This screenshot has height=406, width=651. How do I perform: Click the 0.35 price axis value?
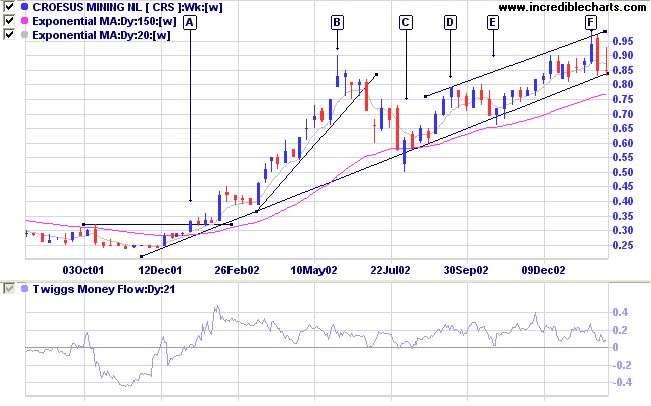(623, 216)
